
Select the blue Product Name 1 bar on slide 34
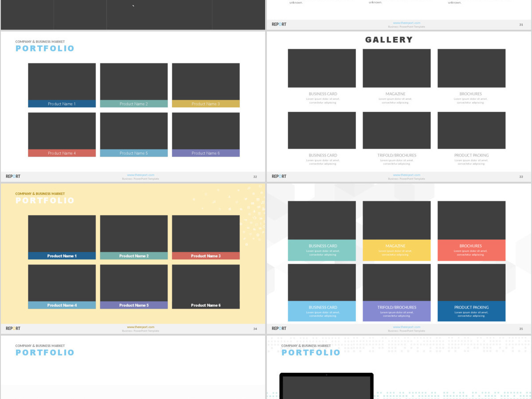click(x=62, y=256)
